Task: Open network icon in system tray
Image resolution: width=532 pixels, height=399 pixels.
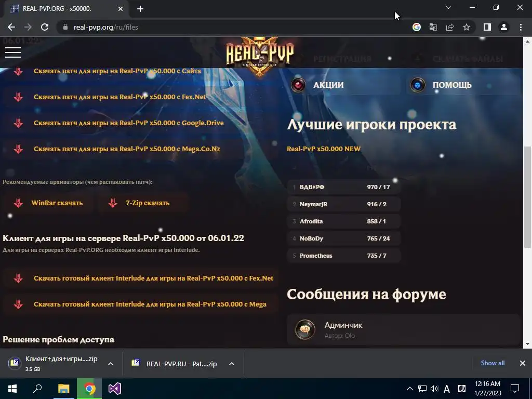Action: pyautogui.click(x=422, y=389)
